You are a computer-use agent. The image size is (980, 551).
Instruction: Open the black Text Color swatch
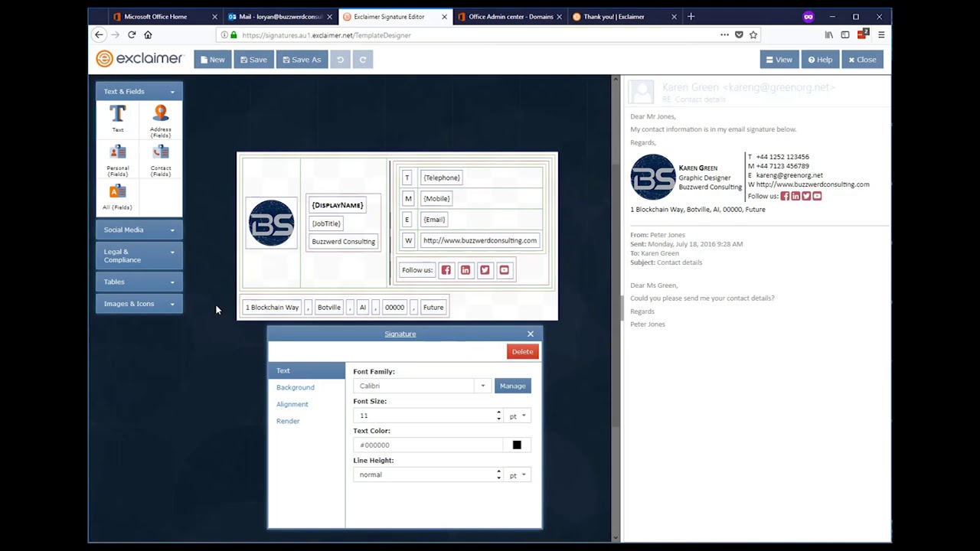click(517, 445)
